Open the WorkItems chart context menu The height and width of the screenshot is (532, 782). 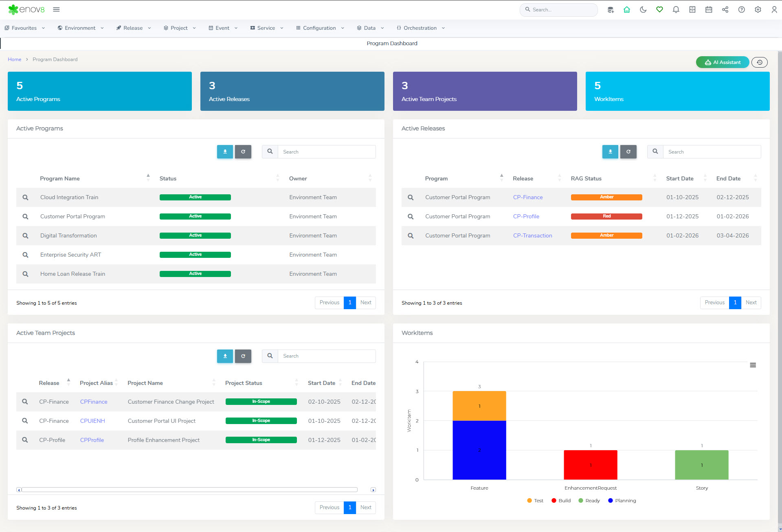[753, 365]
